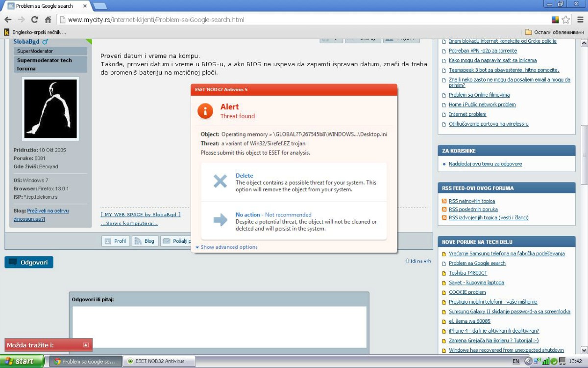Open the Internet problem sidebar link
Viewport: 588px width, 368px height.
pyautogui.click(x=467, y=114)
